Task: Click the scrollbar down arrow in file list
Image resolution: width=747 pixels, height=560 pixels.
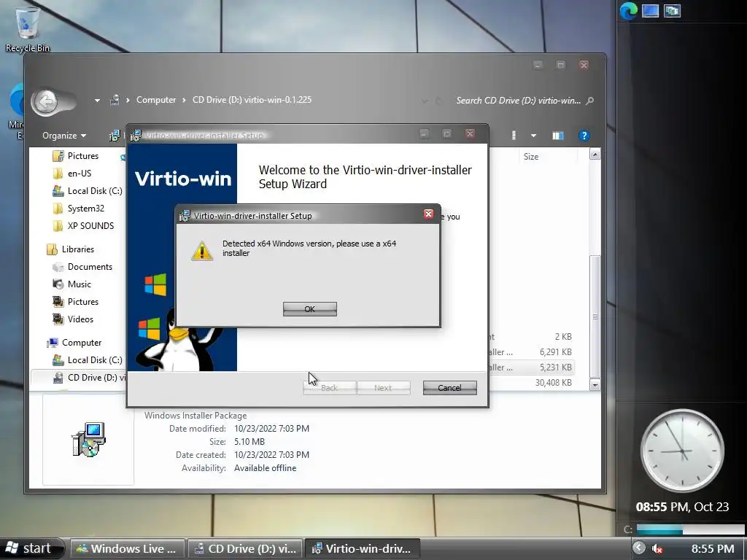Action: tap(595, 384)
